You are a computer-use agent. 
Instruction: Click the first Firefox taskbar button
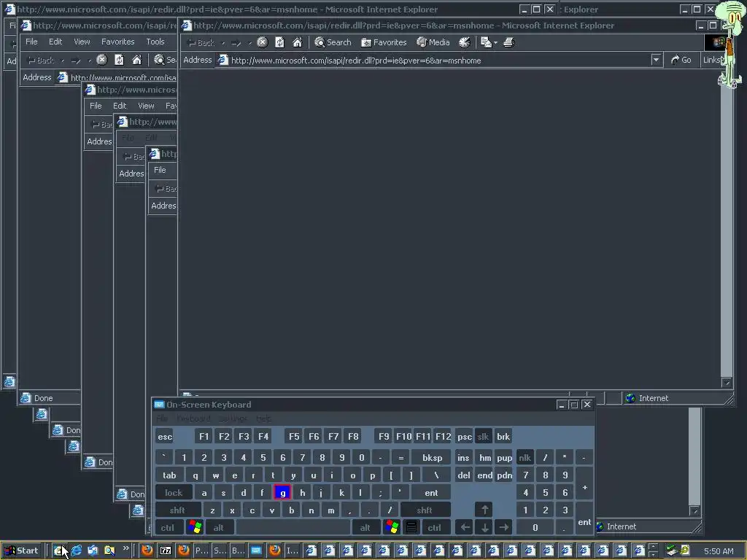[x=147, y=551]
